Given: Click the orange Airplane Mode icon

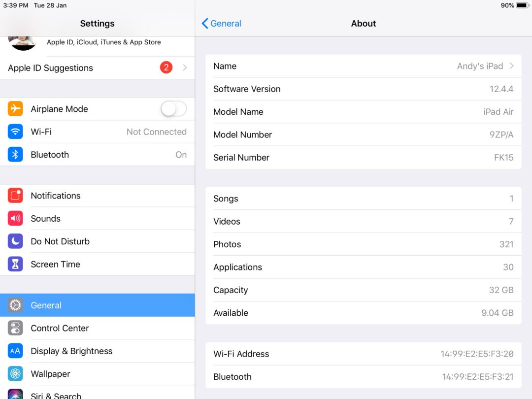Looking at the screenshot, I should point(15,109).
